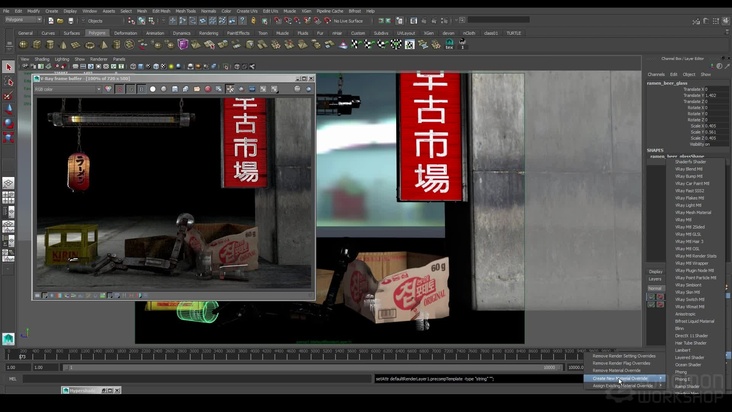Image resolution: width=732 pixels, height=412 pixels.
Task: Create a polygon sphere from the shelf
Action: [23, 45]
